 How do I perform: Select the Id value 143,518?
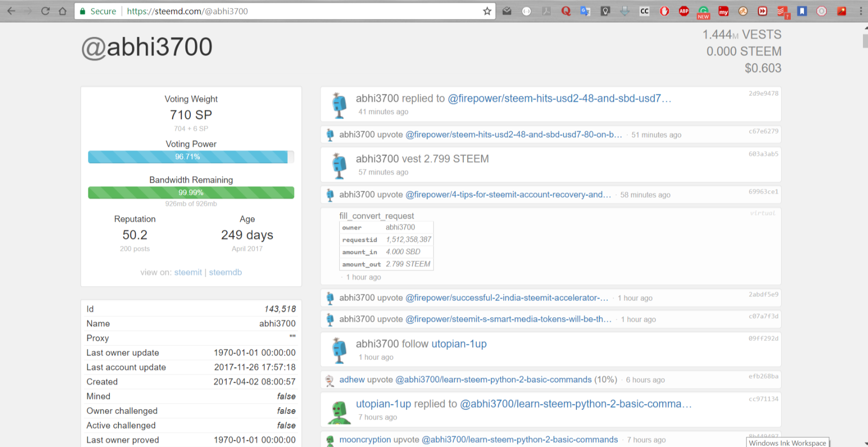[x=280, y=309]
